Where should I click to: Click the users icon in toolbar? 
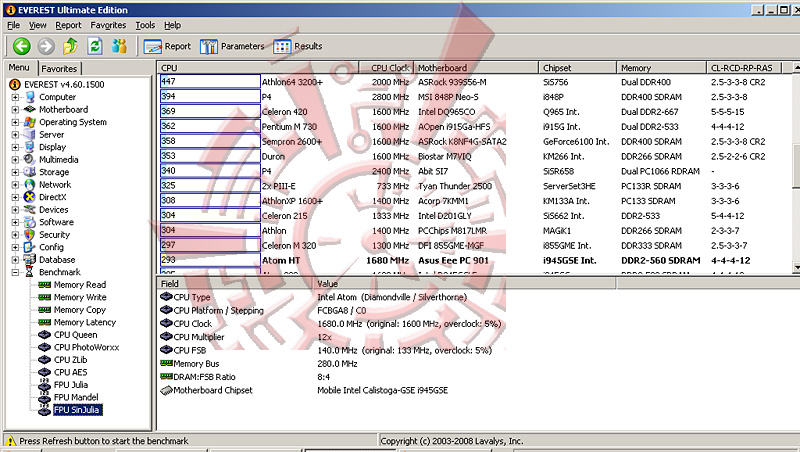coord(119,46)
